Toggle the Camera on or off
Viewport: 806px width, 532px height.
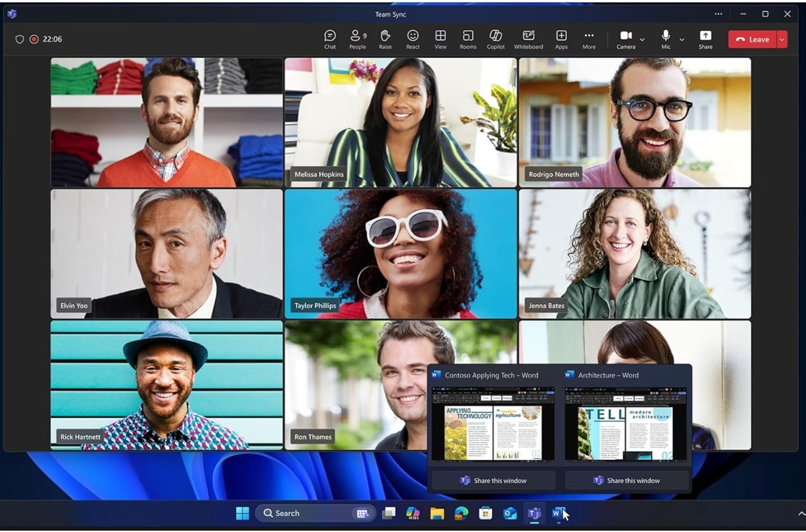click(x=625, y=39)
